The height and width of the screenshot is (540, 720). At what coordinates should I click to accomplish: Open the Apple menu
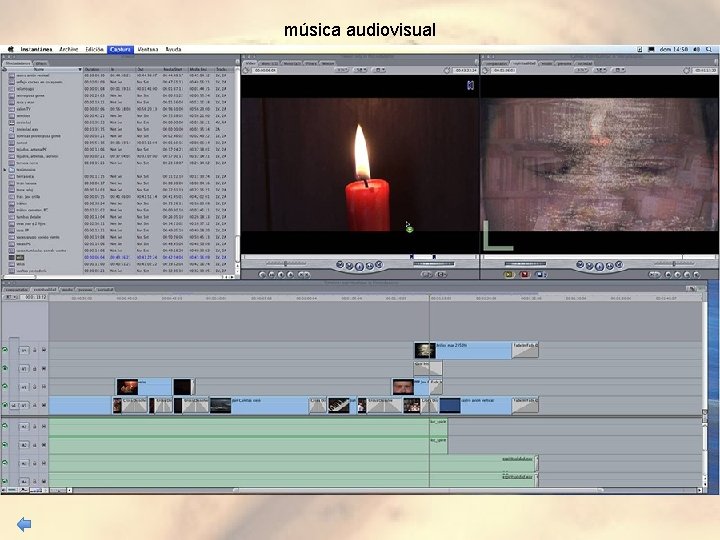click(10, 49)
